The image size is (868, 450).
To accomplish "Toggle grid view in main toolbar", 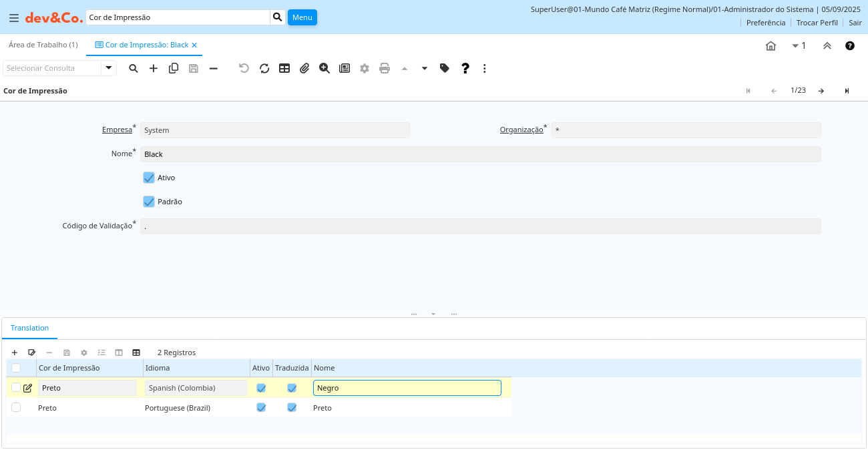I will [284, 68].
